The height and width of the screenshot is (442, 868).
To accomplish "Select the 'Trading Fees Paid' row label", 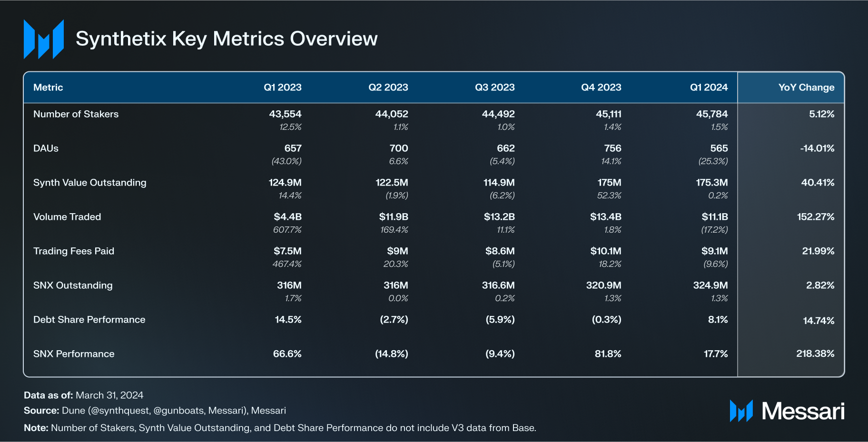I will click(74, 251).
